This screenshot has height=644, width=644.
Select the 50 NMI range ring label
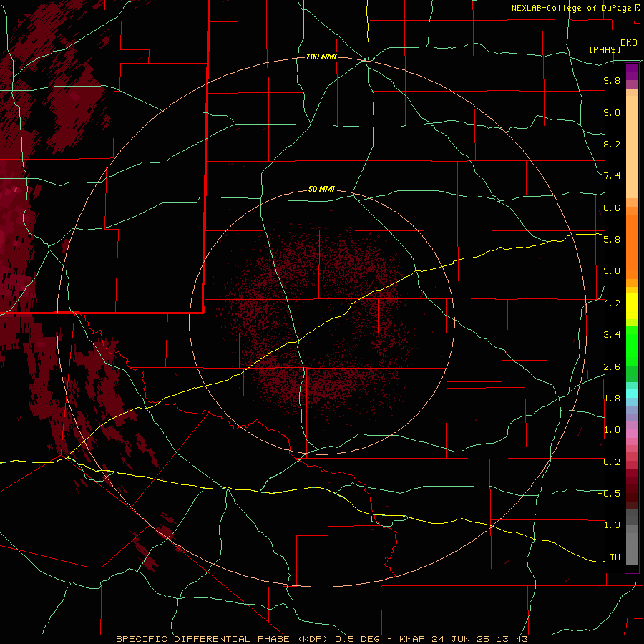click(x=321, y=189)
